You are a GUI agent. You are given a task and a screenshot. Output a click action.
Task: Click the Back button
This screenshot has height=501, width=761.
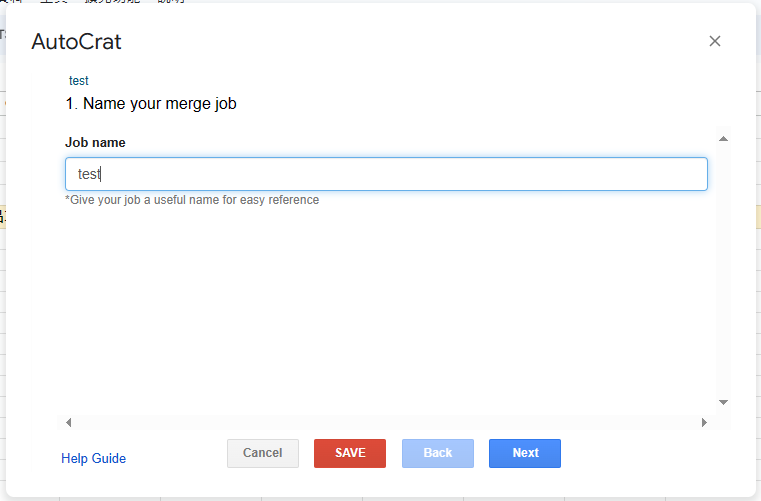coord(438,453)
